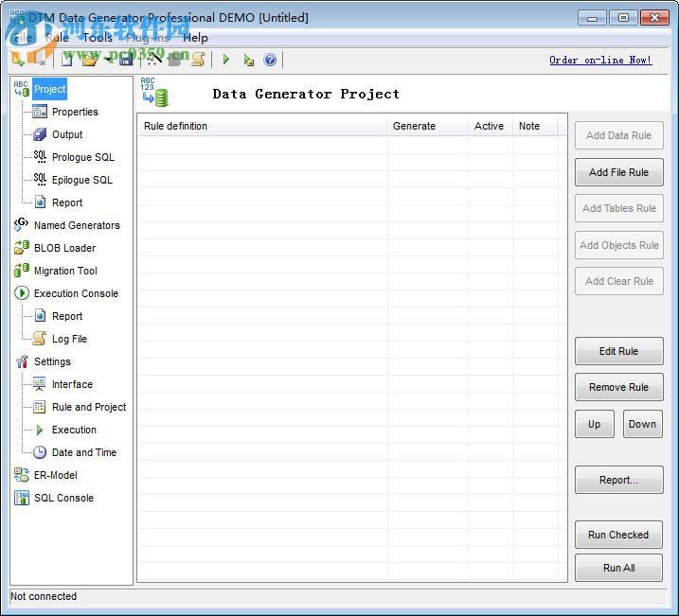The height and width of the screenshot is (616, 679).
Task: Click the Rule and Project settings icon
Action: point(40,407)
